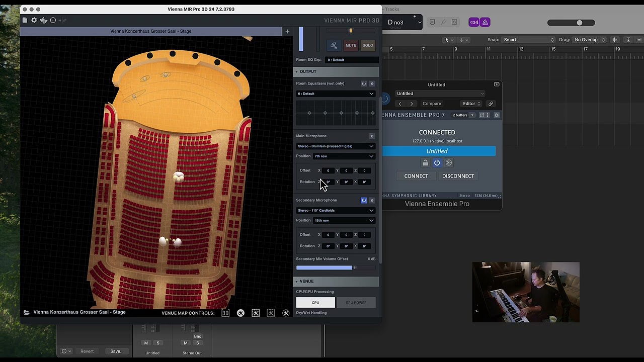Click the dotted-frame venue map control icon
The width and height of the screenshot is (644, 362).
[x=256, y=313]
